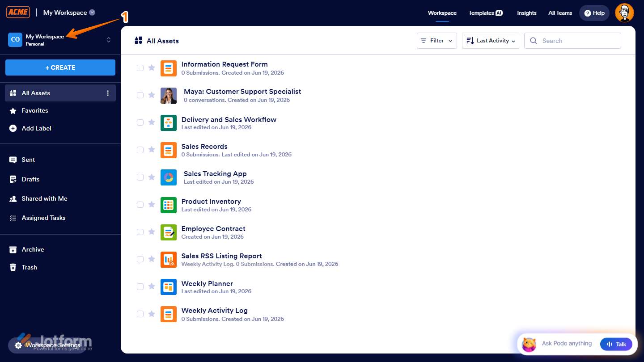
Task: Click the Weekly Activity Log icon
Action: point(169,314)
